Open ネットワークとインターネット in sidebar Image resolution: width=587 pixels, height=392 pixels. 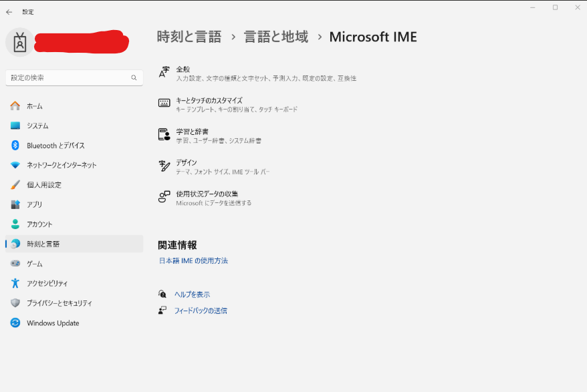click(62, 165)
